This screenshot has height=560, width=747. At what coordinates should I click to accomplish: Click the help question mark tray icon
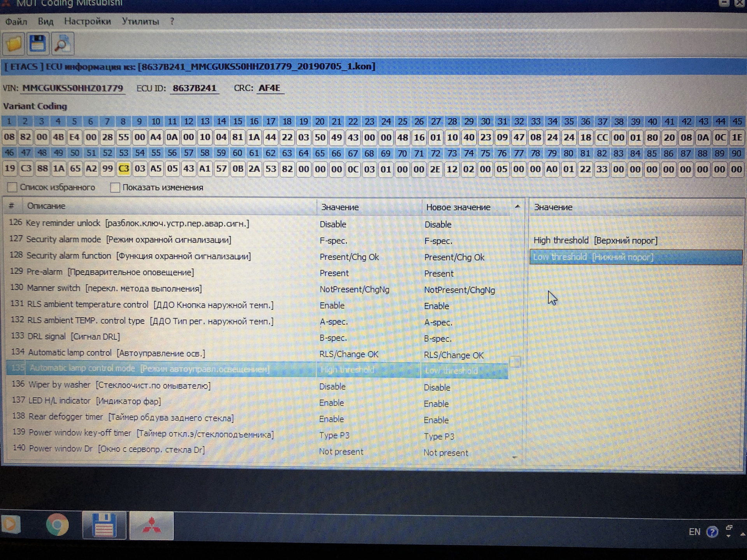[712, 532]
